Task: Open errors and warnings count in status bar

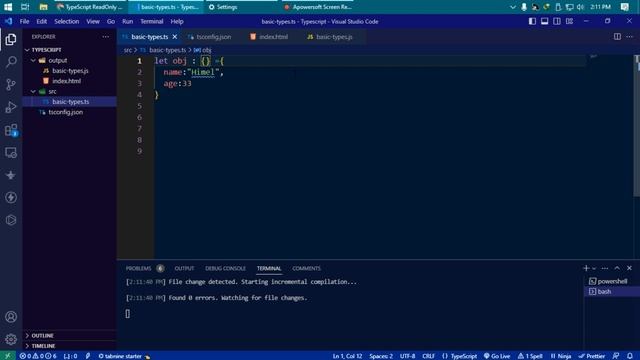Action: coord(38,356)
